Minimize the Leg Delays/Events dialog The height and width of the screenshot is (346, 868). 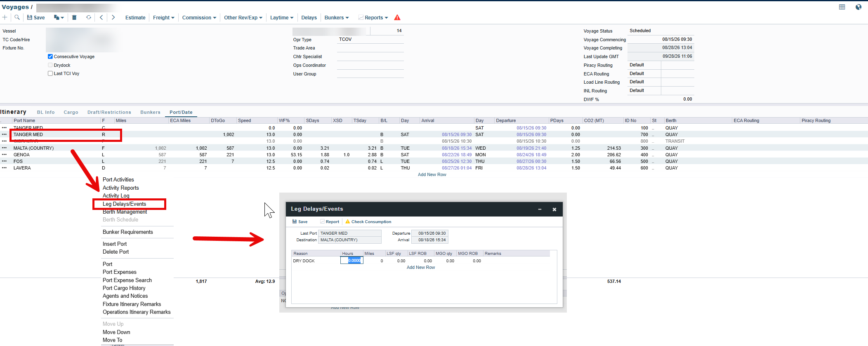pyautogui.click(x=540, y=209)
